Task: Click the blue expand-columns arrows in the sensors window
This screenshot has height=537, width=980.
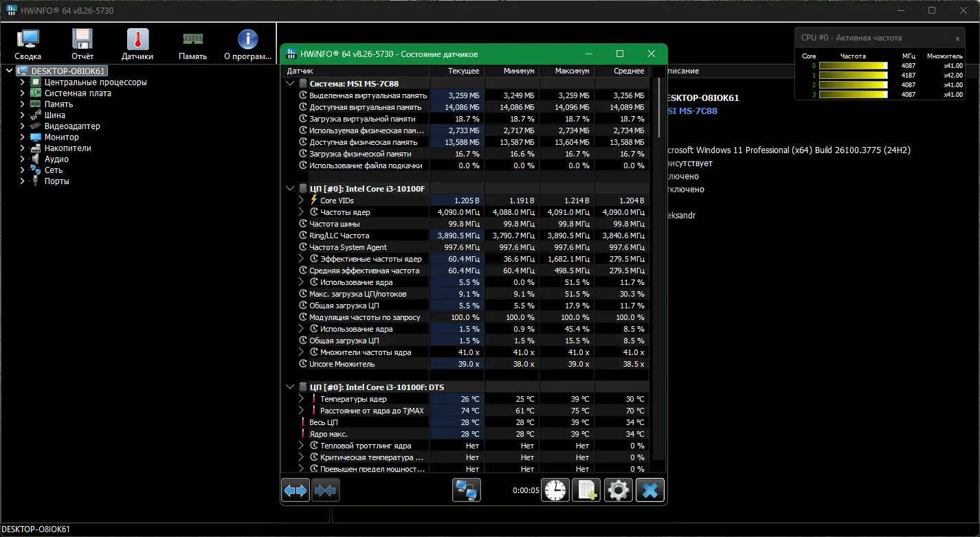Action: tap(296, 490)
